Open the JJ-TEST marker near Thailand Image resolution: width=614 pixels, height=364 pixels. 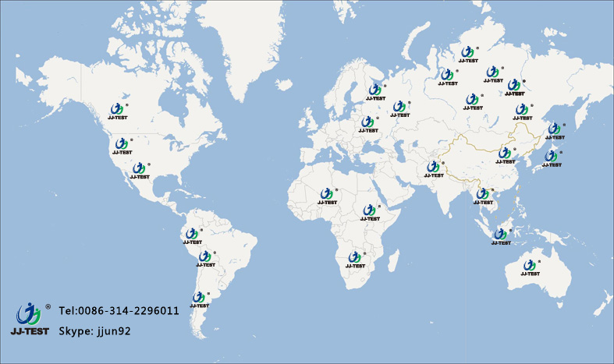483,196
